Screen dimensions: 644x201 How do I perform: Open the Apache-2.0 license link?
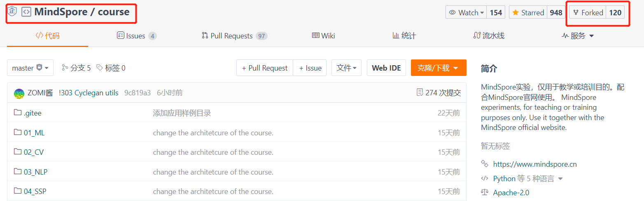coord(511,193)
